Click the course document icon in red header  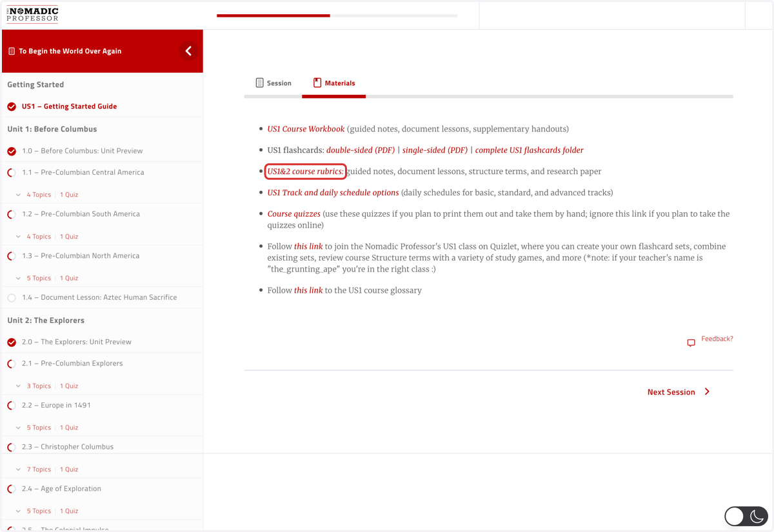coord(12,51)
